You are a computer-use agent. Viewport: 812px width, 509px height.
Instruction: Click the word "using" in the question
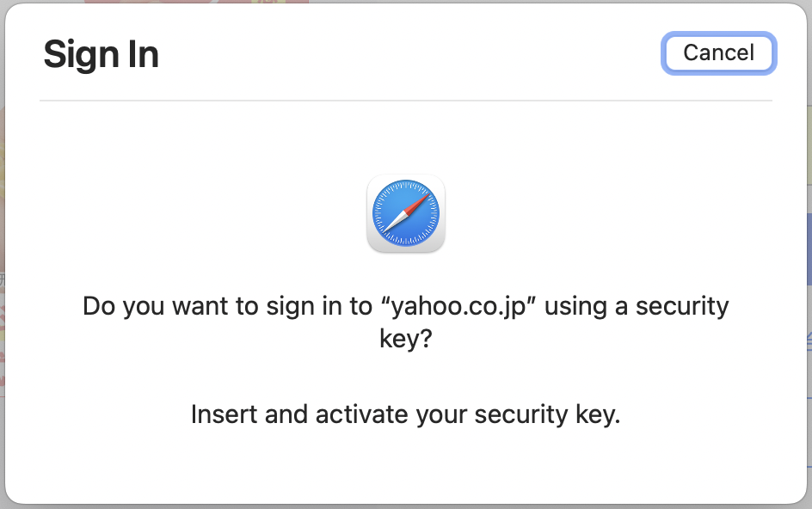point(575,307)
